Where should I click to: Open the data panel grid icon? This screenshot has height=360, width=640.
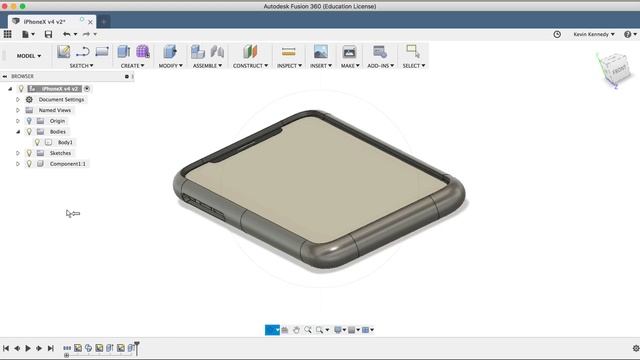(7, 34)
